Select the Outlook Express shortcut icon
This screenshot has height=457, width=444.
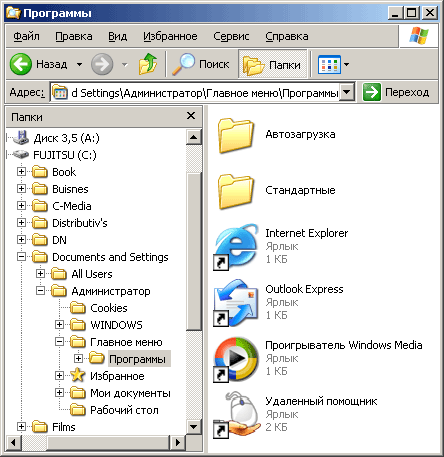pyautogui.click(x=236, y=303)
